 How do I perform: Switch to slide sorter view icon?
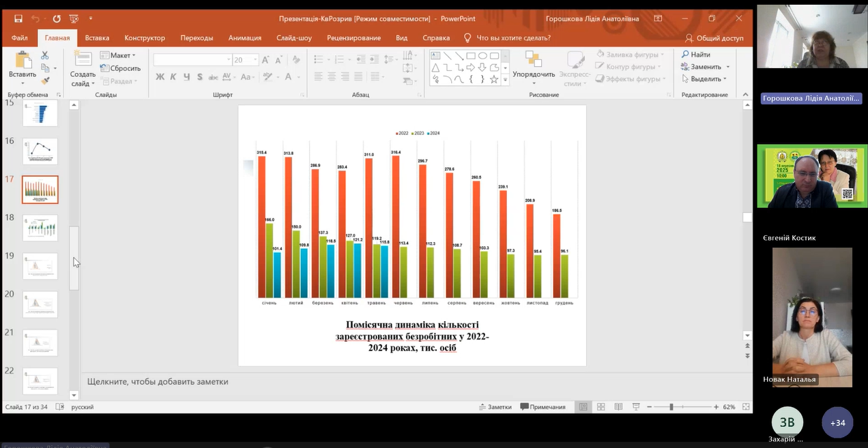(x=601, y=407)
